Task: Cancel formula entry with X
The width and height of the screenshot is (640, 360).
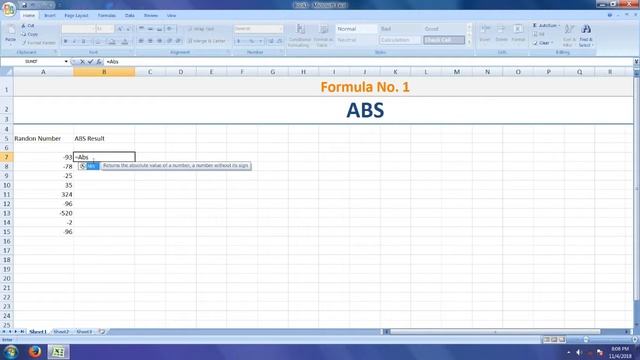Action: (82, 62)
